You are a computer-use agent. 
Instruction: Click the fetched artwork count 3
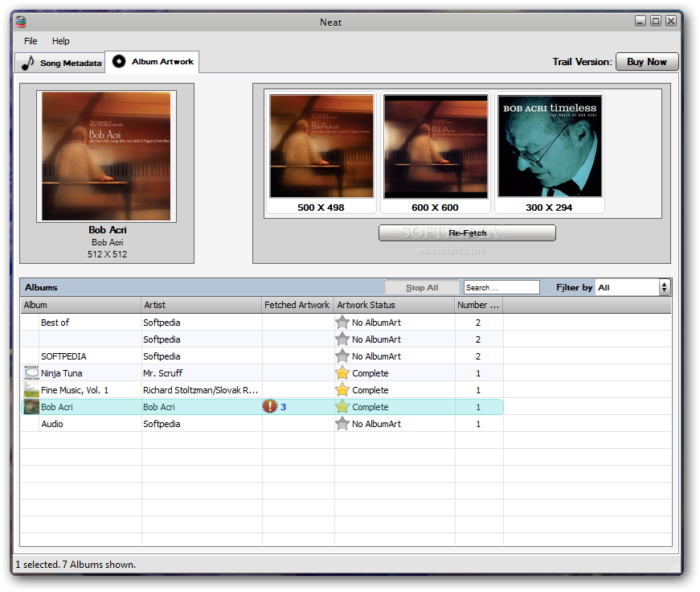(283, 407)
